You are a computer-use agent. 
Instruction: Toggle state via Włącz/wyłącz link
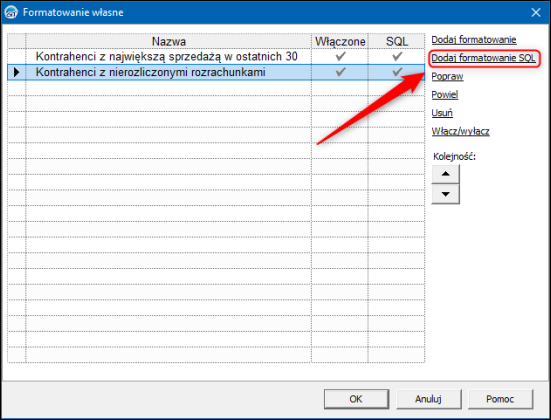(460, 131)
